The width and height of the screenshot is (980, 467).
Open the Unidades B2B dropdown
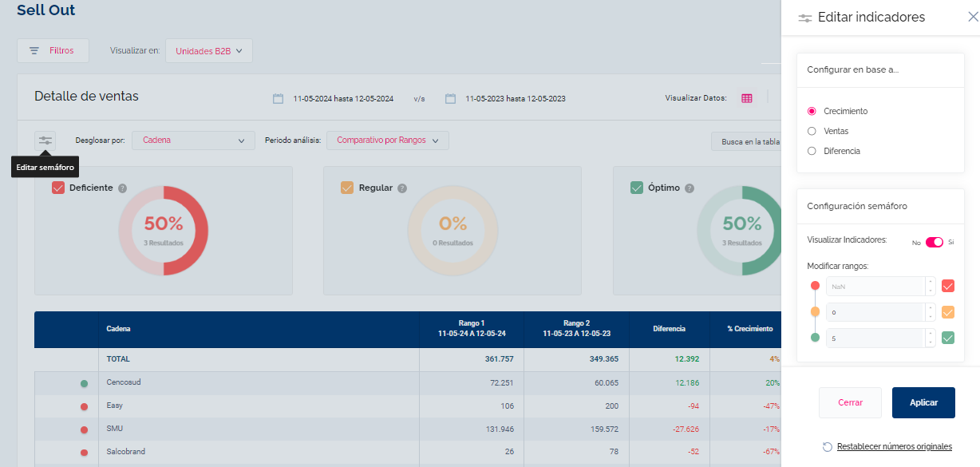coord(208,51)
